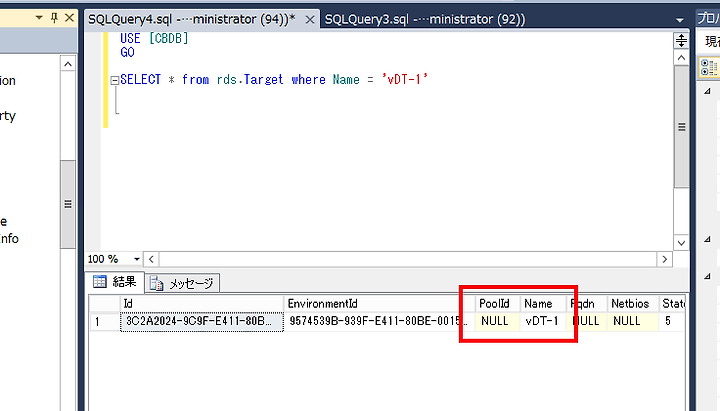Click the GO statement in the editor
The image size is (720, 411).
coord(127,52)
